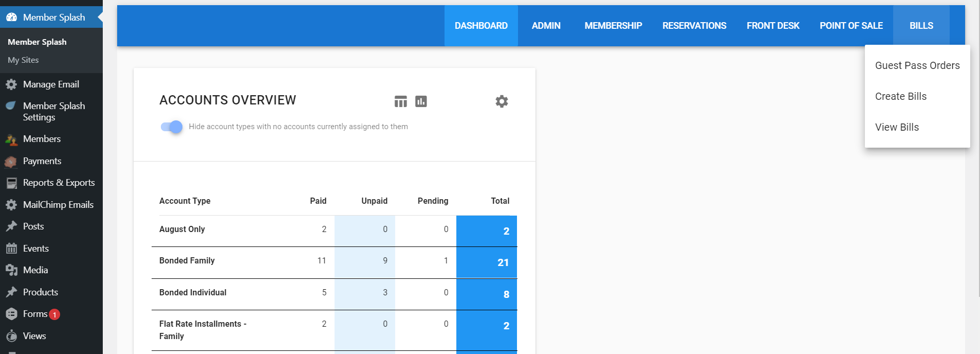Open the Events section
Viewport: 980px width, 354px height.
[x=36, y=249]
